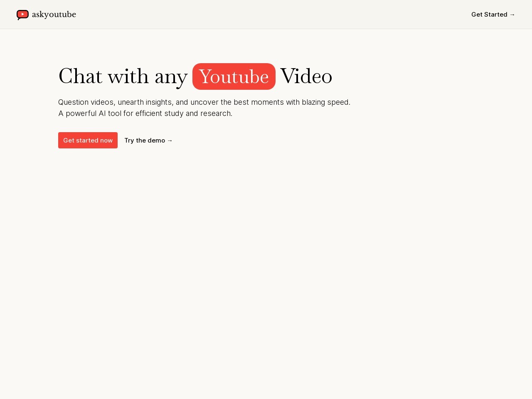532x399 pixels.
Task: Open the Try the demo link
Action: point(148,140)
